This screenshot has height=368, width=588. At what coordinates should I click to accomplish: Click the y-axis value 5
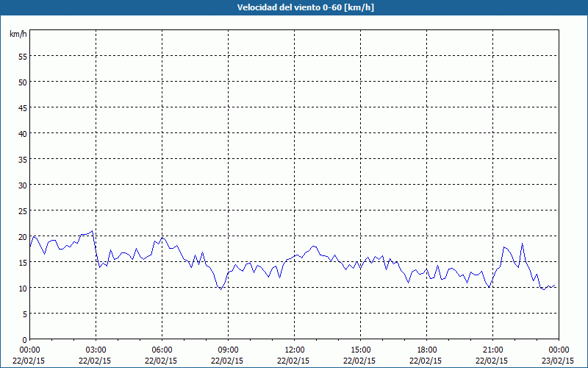25,314
